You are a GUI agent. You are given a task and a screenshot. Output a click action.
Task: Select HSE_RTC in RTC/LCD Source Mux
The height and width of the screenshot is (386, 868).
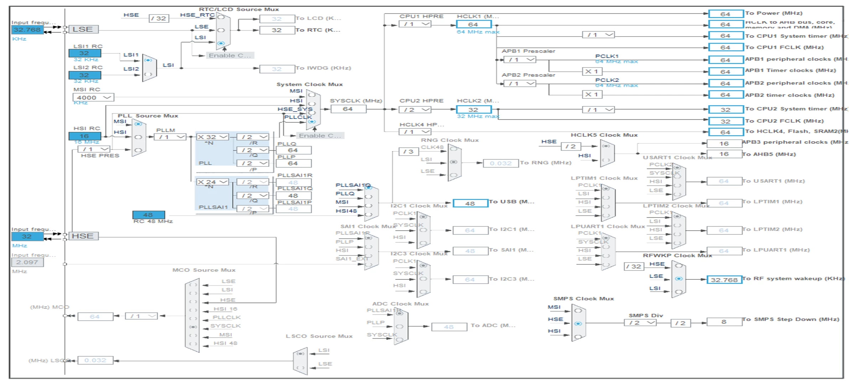coord(221,17)
